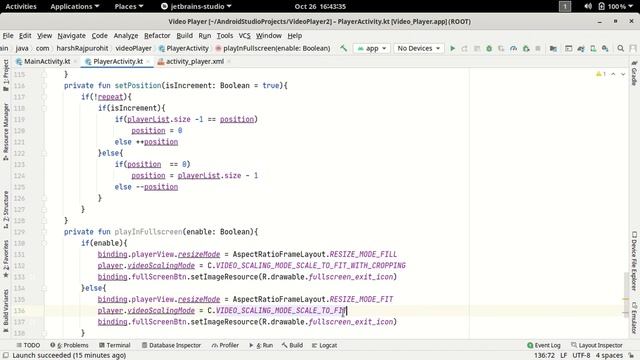This screenshot has height=360, width=640.
Task: Collapse the playInFullscreen function fold marker
Action: tap(44, 232)
